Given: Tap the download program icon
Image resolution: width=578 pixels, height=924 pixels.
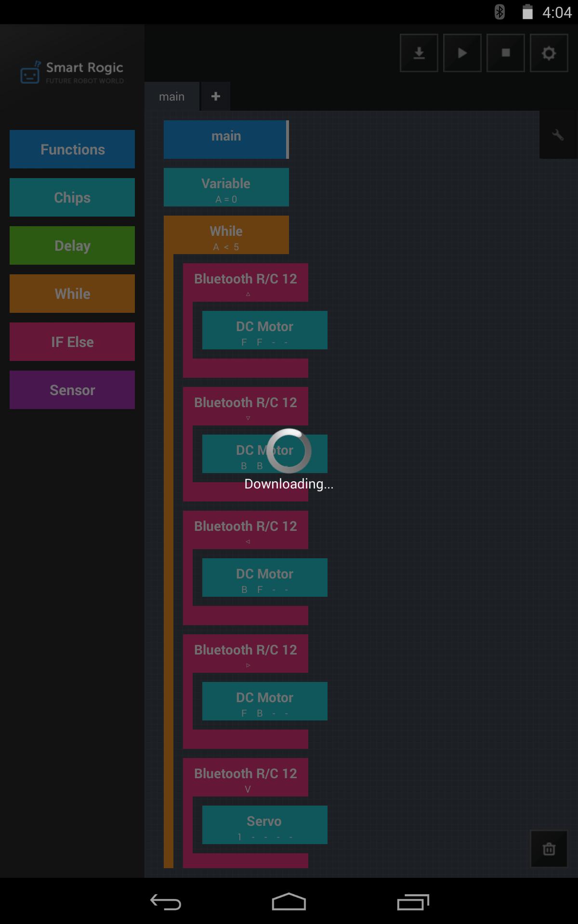Looking at the screenshot, I should tap(419, 53).
